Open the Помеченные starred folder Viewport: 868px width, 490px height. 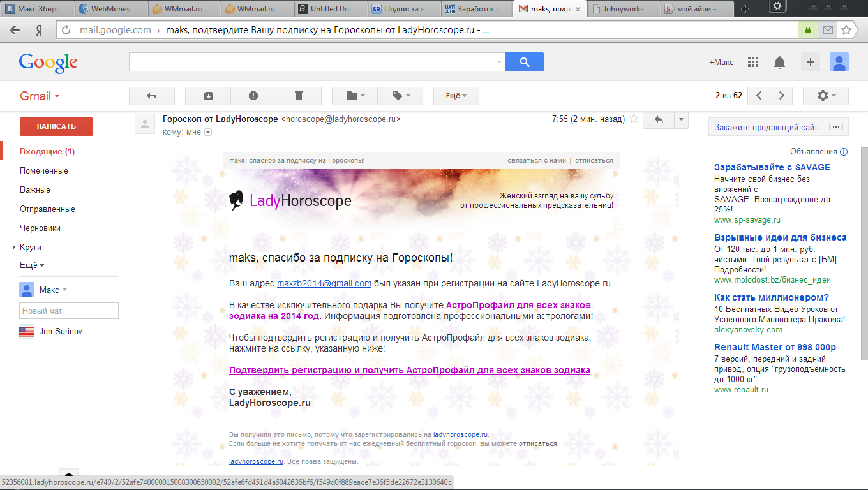pos(44,171)
